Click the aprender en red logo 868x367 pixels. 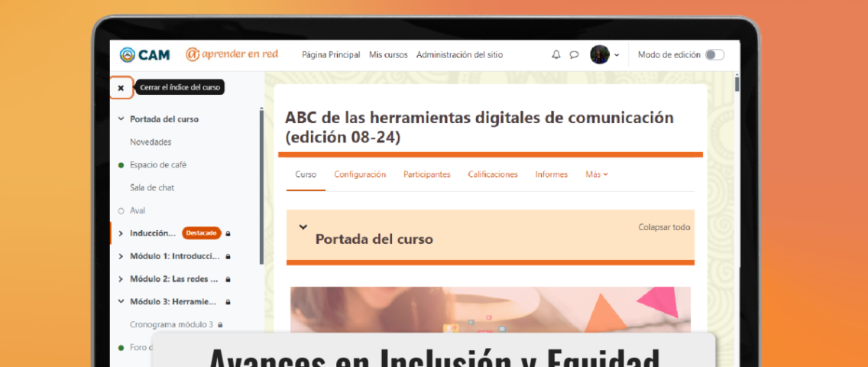coord(232,54)
